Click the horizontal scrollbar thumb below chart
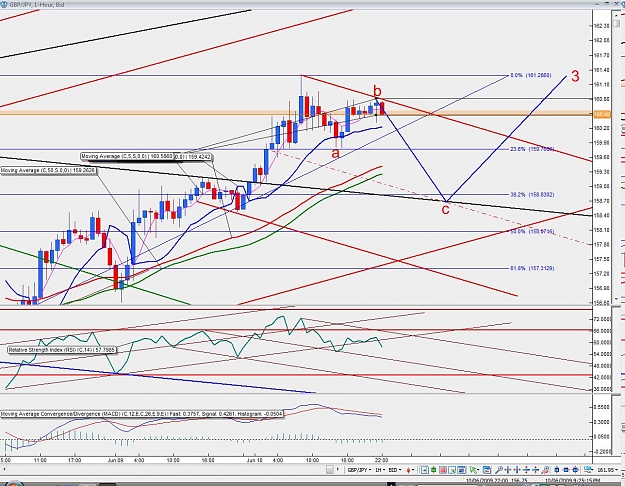 click(x=330, y=470)
